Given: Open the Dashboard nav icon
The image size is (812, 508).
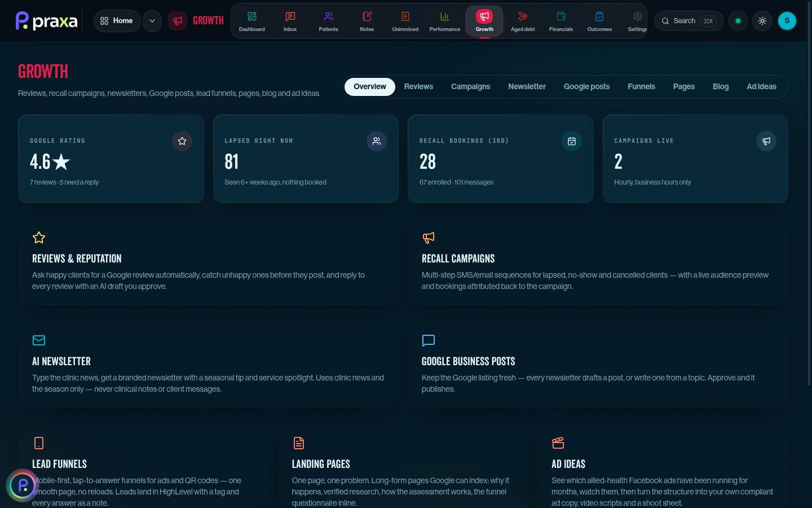Looking at the screenshot, I should pos(251,21).
